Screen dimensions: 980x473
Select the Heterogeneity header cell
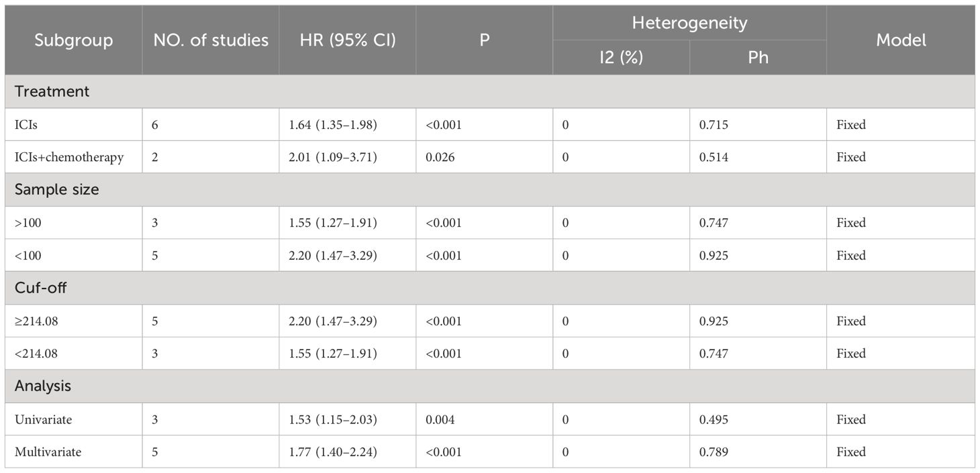[689, 22]
